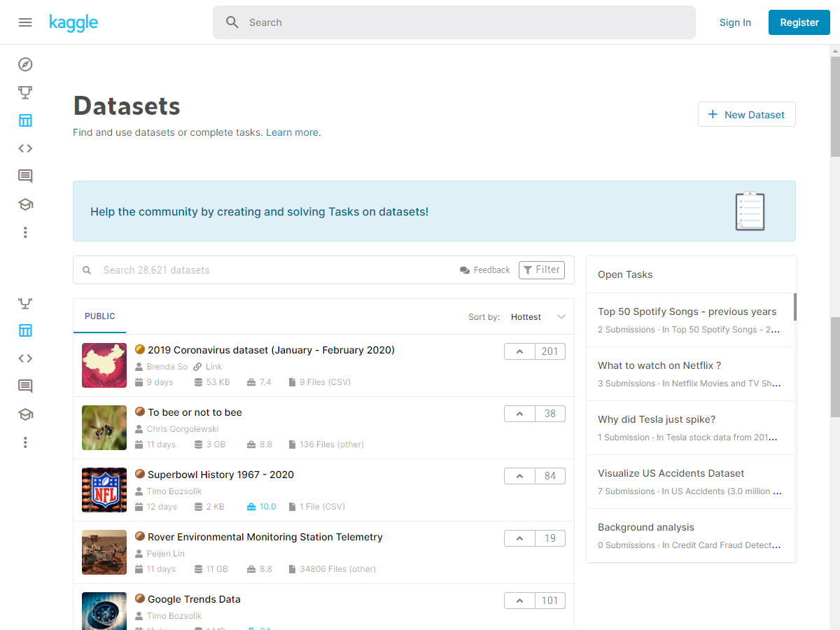
Task: Open the hamburger navigation menu
Action: [x=25, y=22]
